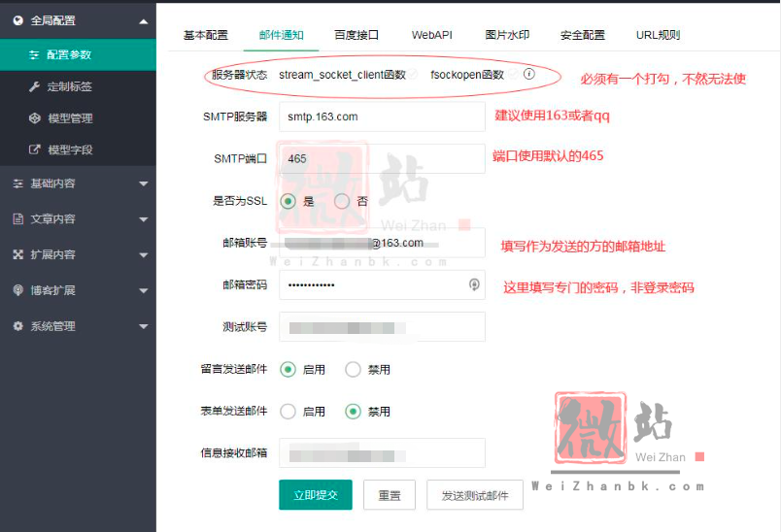Screen dimensions: 781x532
Task: Open 定制标签 in the sidebar
Action: (x=78, y=86)
